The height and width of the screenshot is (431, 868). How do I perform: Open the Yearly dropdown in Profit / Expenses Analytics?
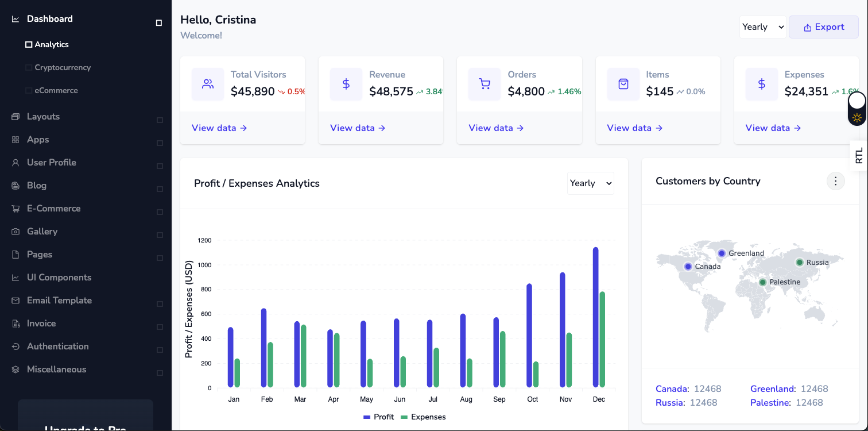(x=590, y=183)
